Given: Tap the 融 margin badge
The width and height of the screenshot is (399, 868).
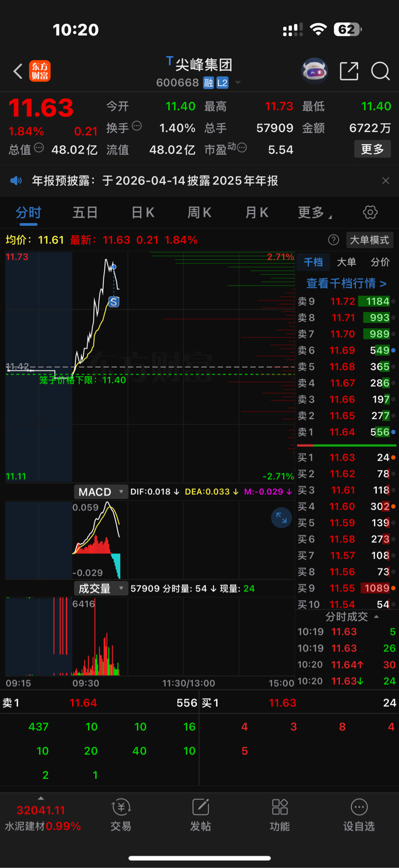Looking at the screenshot, I should 208,83.
